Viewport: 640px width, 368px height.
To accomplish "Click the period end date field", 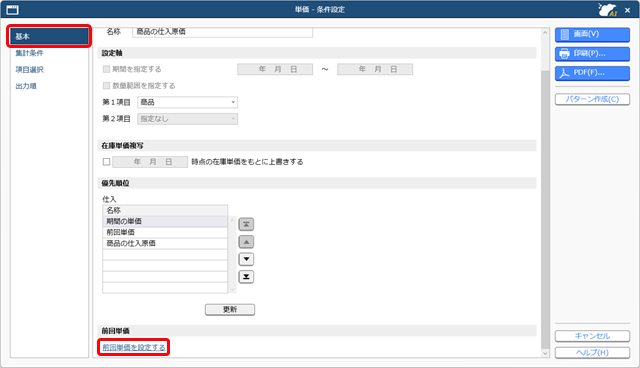I will 375,69.
